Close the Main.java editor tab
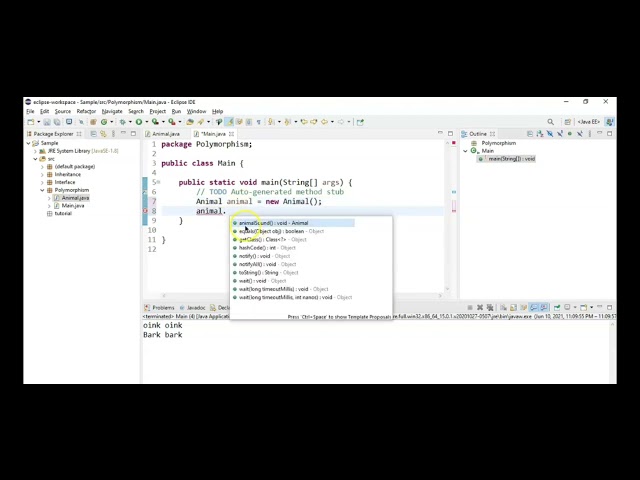Viewport: 640px width, 480px height. pos(231,134)
